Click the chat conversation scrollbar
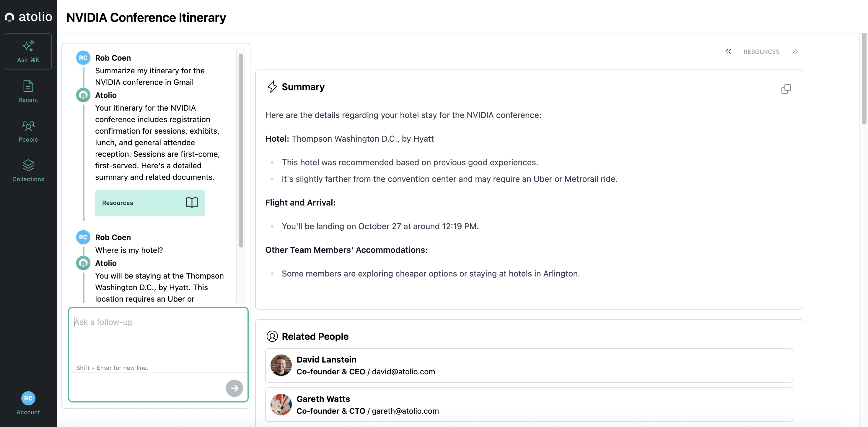The image size is (868, 427). (x=241, y=150)
